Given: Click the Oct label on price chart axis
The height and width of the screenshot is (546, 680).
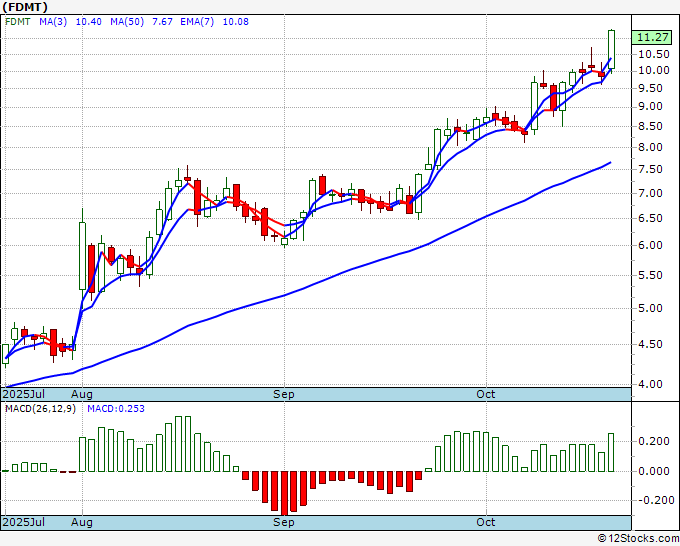Looking at the screenshot, I should [485, 394].
